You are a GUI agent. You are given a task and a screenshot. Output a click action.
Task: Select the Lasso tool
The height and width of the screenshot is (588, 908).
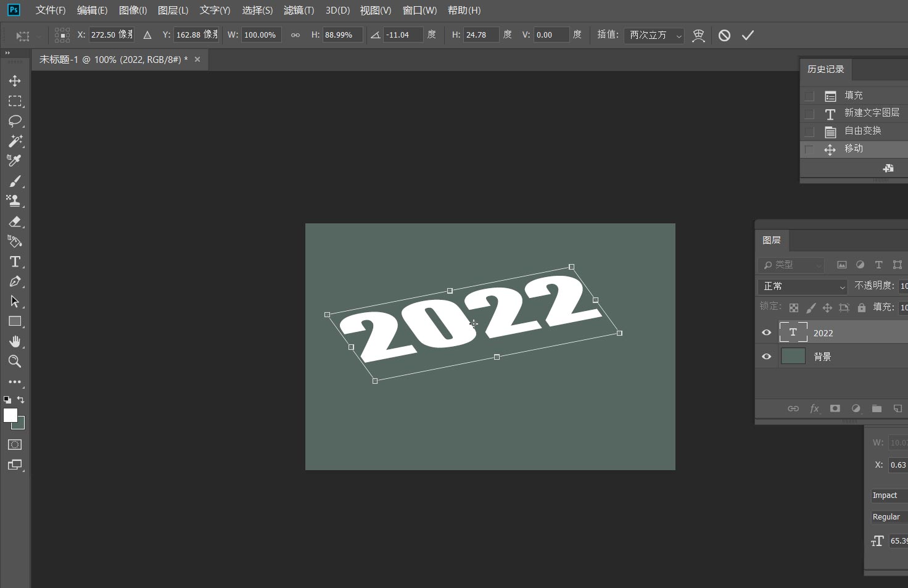pyautogui.click(x=15, y=121)
